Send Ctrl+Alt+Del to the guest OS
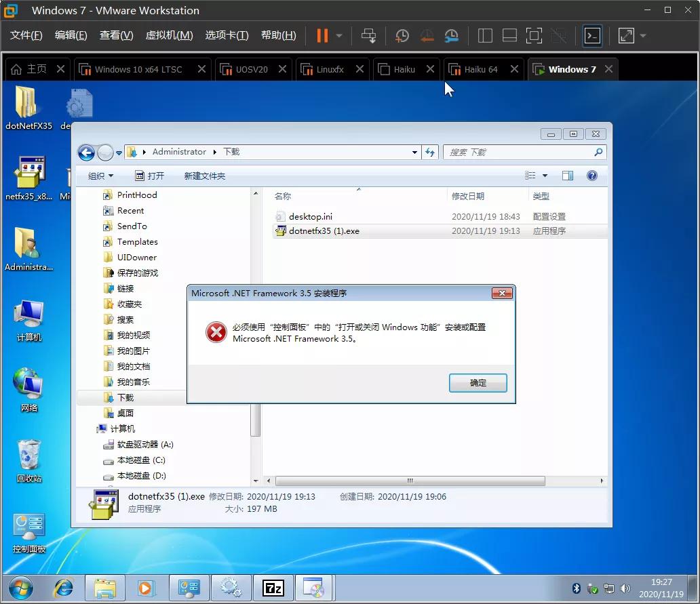 pos(368,35)
